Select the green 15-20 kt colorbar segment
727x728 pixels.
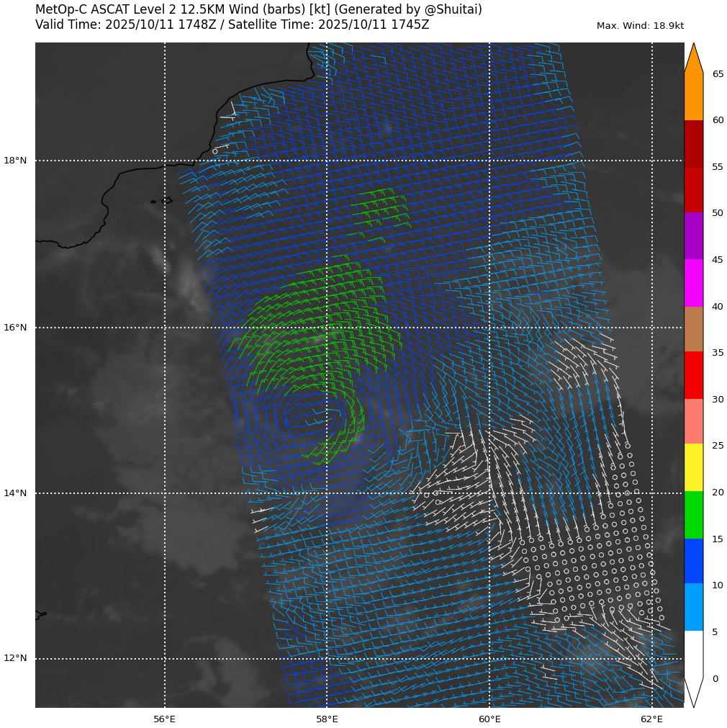(x=693, y=515)
